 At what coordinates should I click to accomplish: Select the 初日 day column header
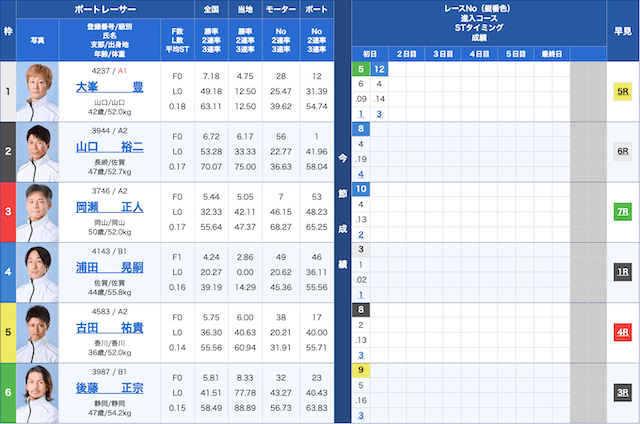pyautogui.click(x=370, y=53)
